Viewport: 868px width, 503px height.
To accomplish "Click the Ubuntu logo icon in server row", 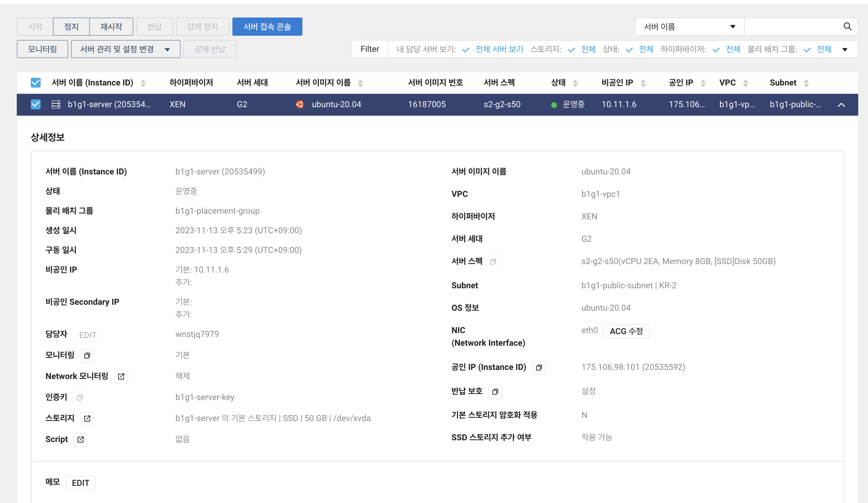I will (300, 104).
